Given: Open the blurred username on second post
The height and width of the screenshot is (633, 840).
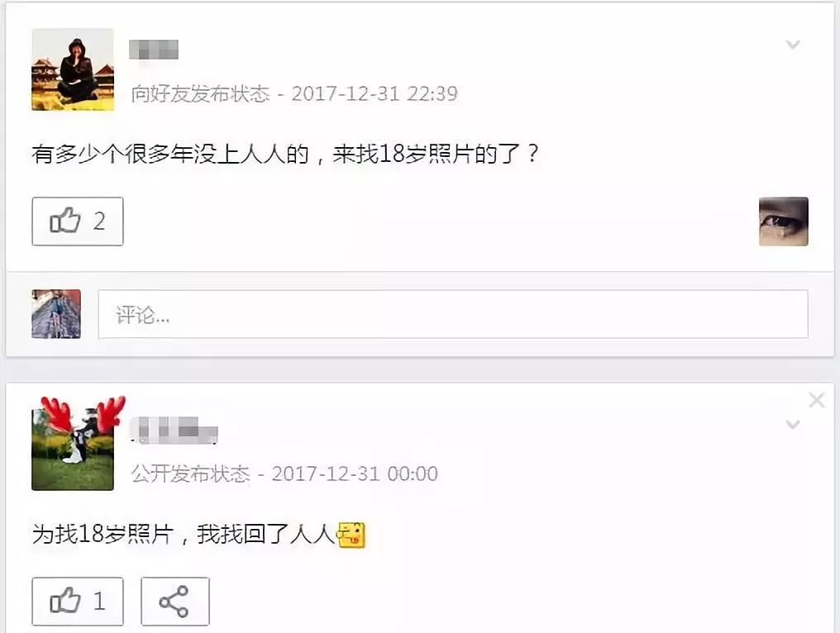Looking at the screenshot, I should click(x=174, y=431).
